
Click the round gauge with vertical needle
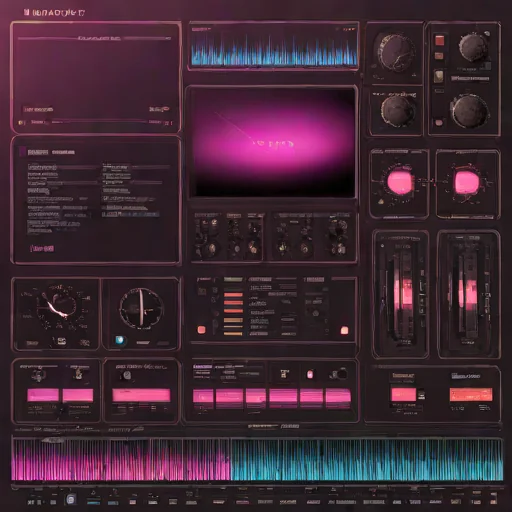pyautogui.click(x=141, y=308)
